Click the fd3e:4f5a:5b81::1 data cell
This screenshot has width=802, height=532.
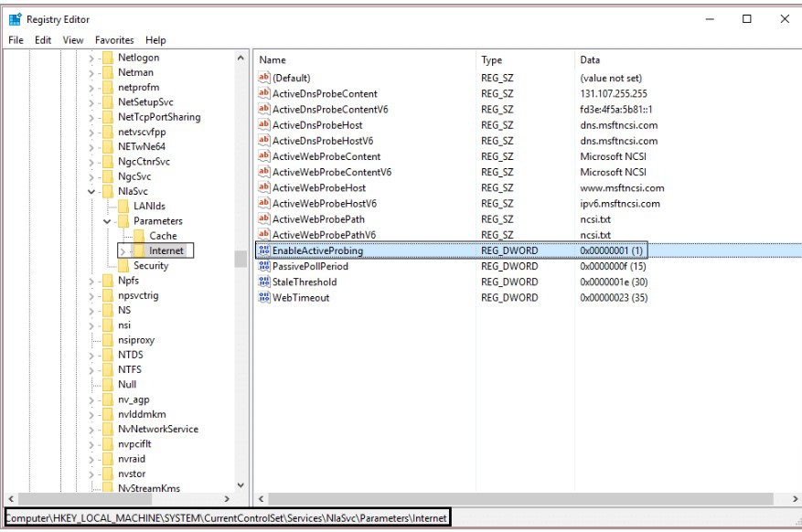tap(615, 109)
